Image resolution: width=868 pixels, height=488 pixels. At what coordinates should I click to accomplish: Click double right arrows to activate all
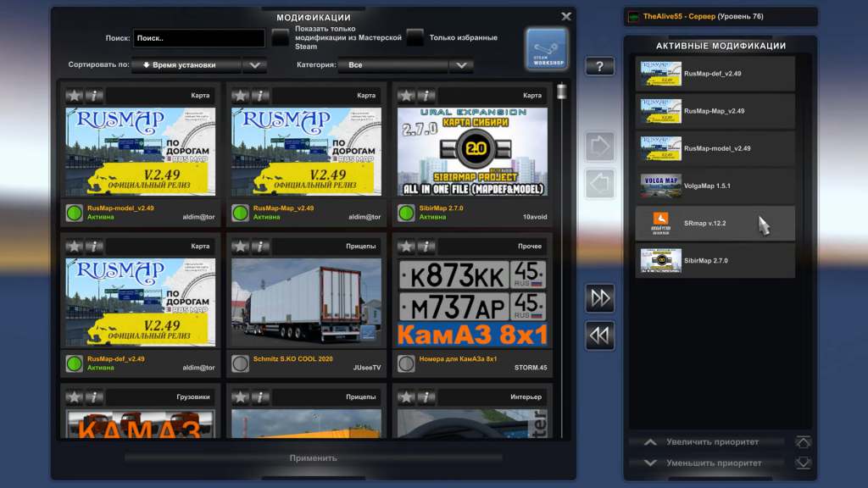point(599,298)
